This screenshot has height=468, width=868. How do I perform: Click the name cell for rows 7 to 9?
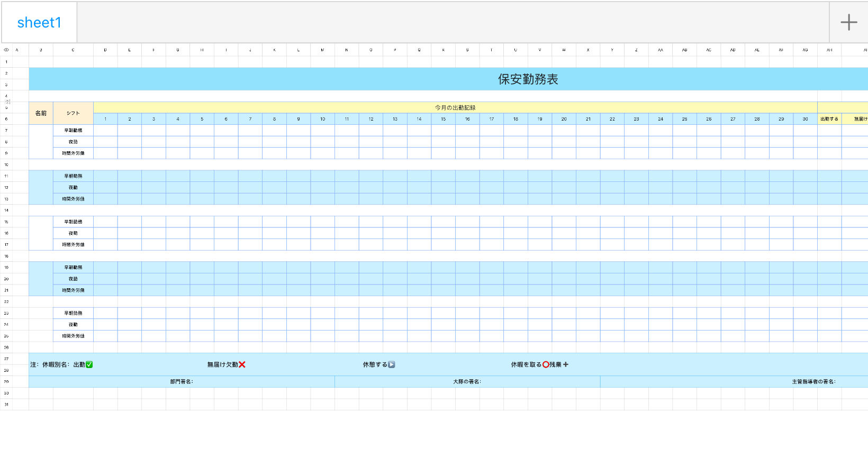point(41,142)
